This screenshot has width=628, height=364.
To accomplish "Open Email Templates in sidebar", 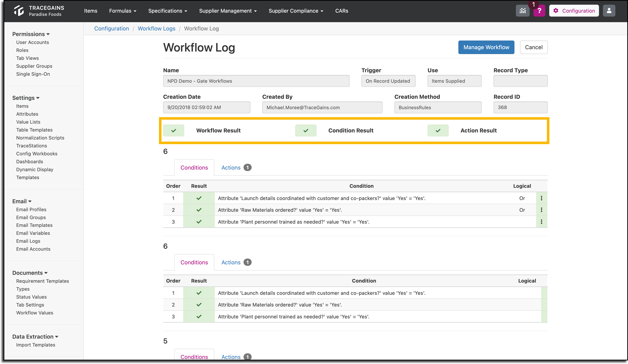I will pyautogui.click(x=34, y=225).
